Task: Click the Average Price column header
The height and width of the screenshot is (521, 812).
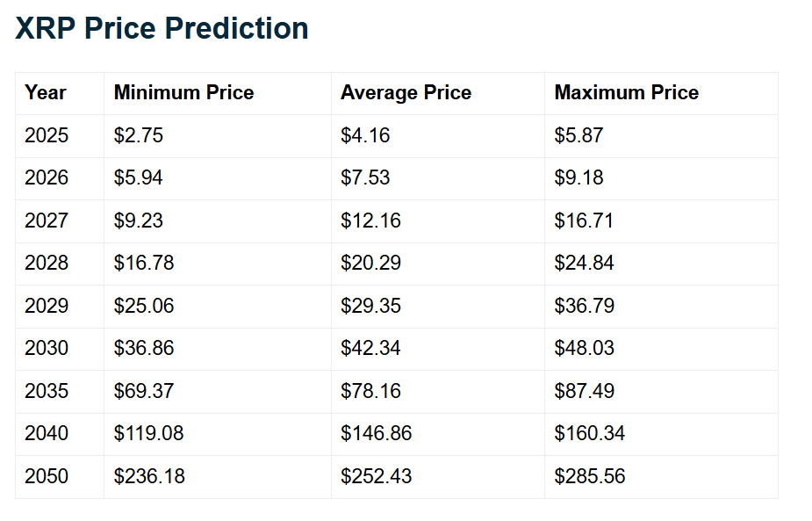Action: 406,93
